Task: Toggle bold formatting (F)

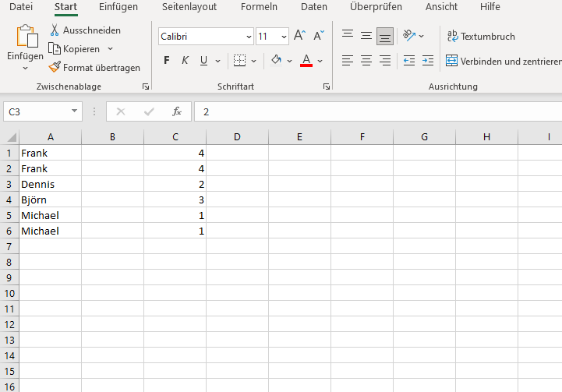Action: pyautogui.click(x=167, y=61)
